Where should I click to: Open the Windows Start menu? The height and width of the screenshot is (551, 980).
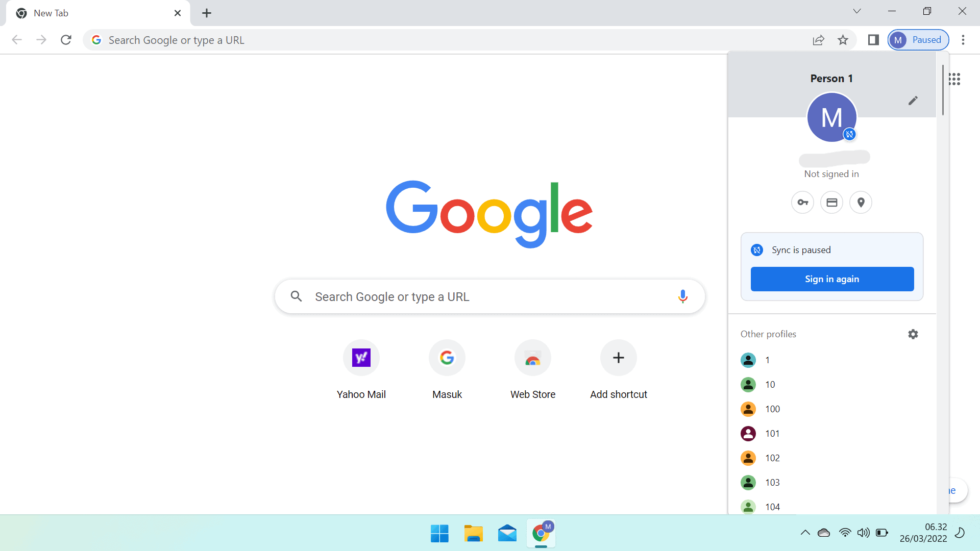point(439,533)
